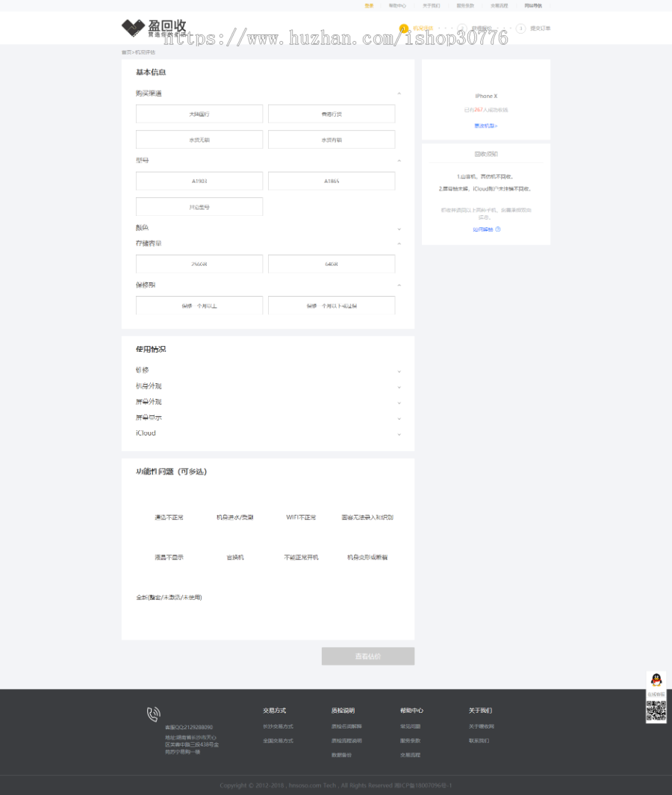Open the footer 数据备份 link
672x795 pixels.
341,755
